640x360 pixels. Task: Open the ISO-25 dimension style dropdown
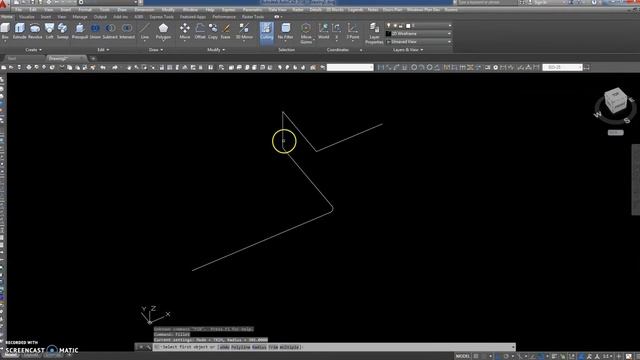(x=562, y=67)
